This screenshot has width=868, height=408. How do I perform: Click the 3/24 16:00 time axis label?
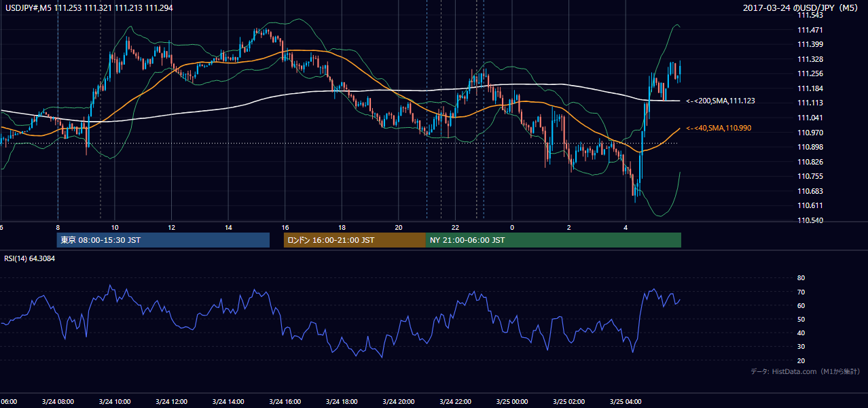pyautogui.click(x=285, y=401)
